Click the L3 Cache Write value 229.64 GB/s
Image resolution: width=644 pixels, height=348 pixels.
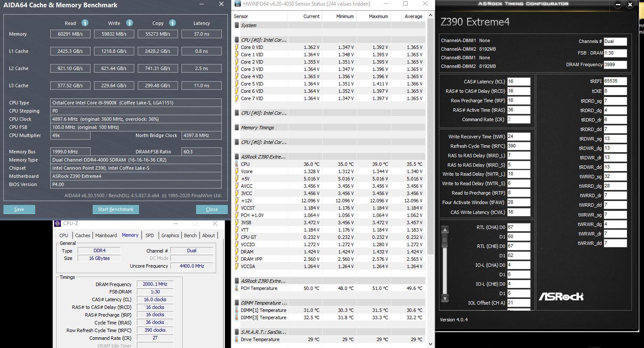(114, 85)
